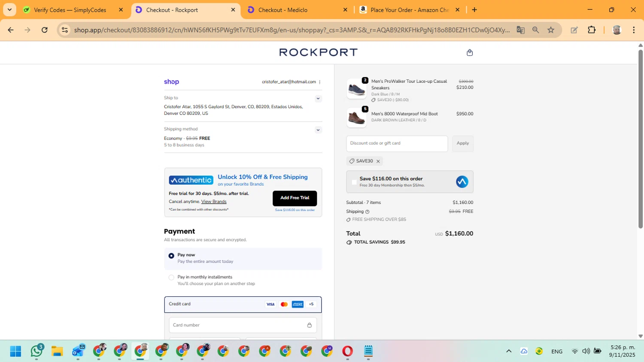Bookmark this page with the star
The height and width of the screenshot is (362, 644).
(551, 30)
